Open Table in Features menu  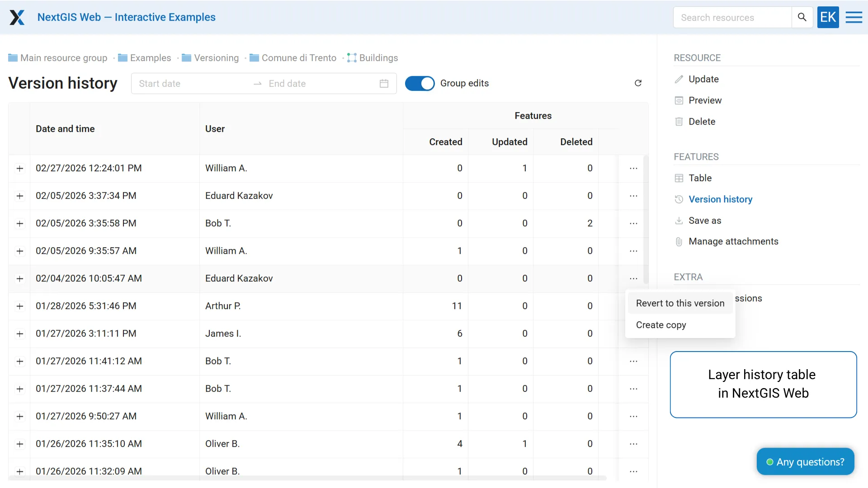[x=700, y=178]
